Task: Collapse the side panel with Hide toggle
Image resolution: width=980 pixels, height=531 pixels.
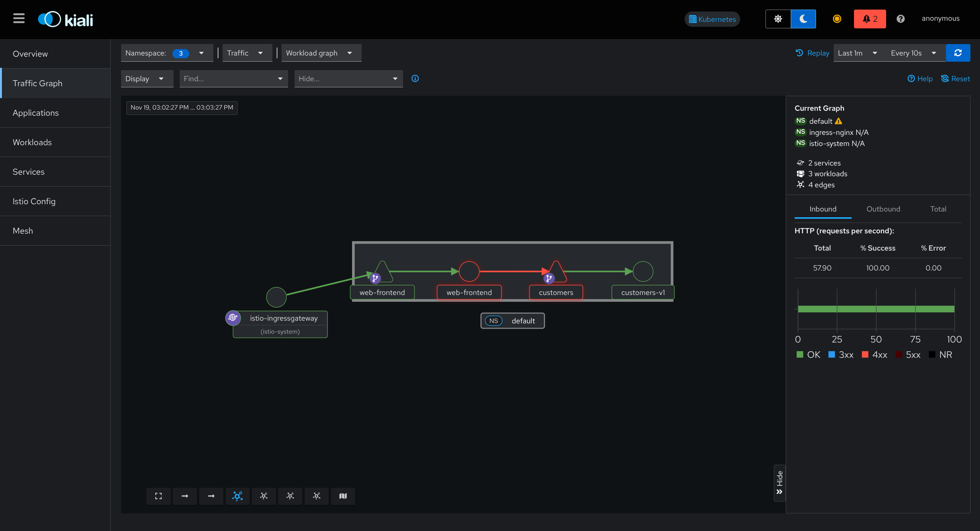Action: pyautogui.click(x=780, y=483)
